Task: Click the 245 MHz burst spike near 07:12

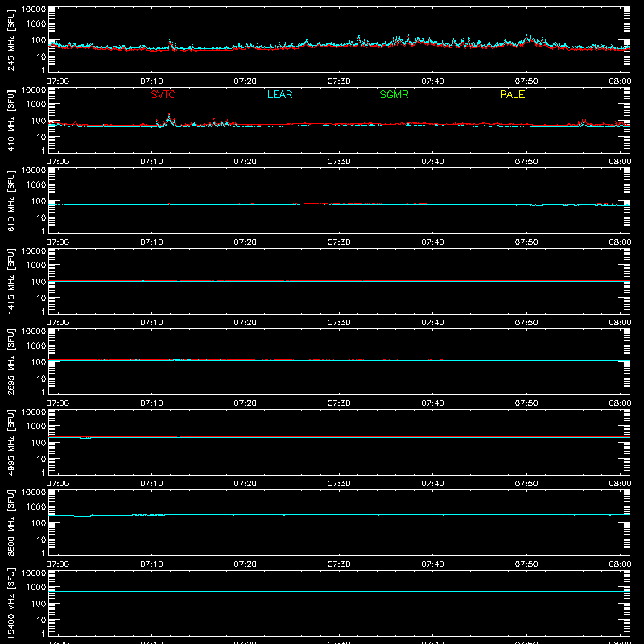Action: (x=171, y=44)
